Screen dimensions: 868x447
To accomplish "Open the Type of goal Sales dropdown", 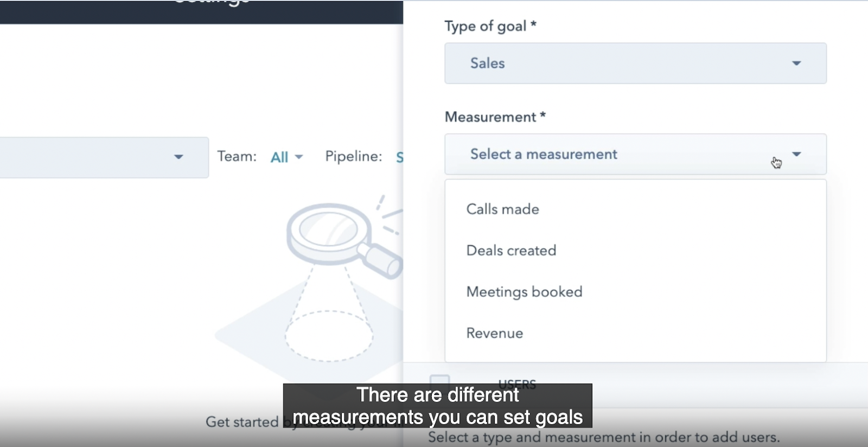I will (x=635, y=63).
